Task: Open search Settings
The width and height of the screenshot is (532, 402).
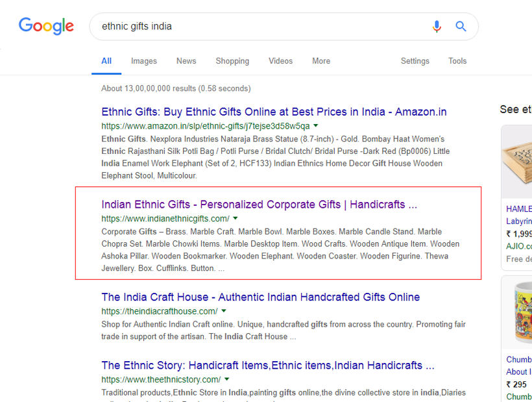Action: tap(415, 61)
